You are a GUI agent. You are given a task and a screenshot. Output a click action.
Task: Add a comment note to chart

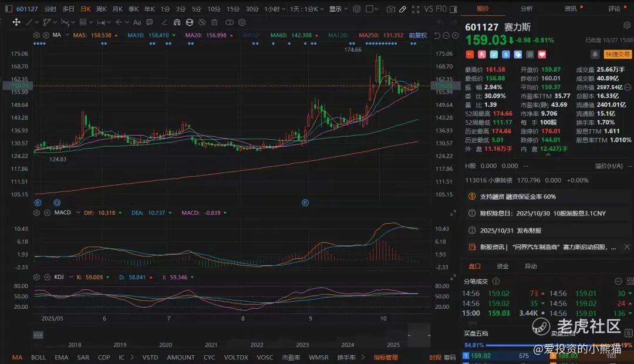150,22
